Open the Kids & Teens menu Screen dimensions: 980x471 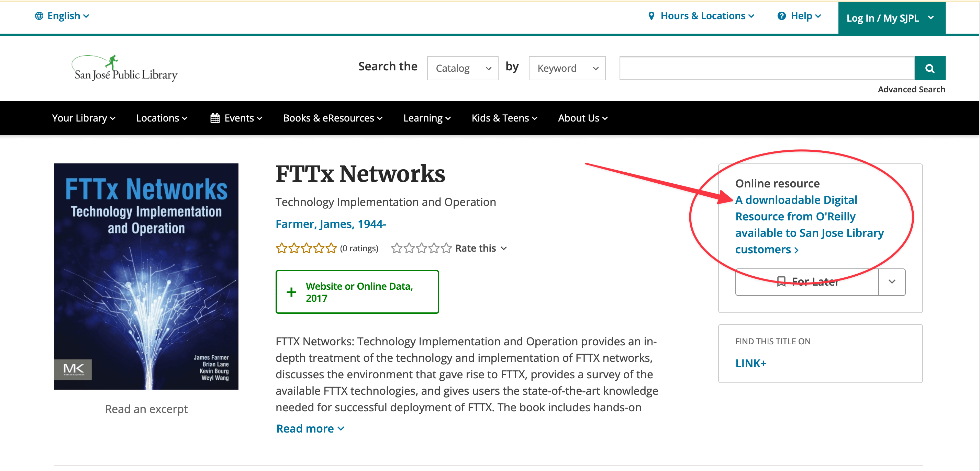tap(504, 118)
